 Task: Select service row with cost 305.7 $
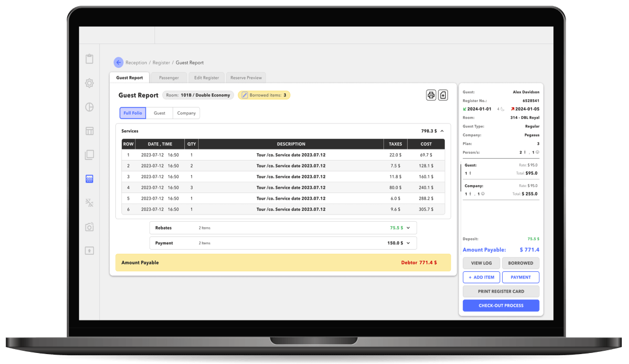283,209
